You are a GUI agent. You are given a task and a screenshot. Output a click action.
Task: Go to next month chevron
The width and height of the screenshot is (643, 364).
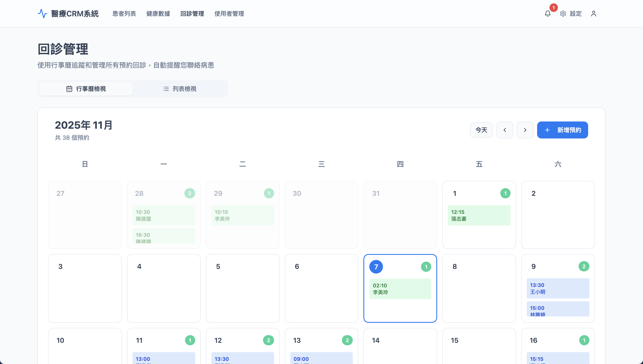click(x=525, y=130)
